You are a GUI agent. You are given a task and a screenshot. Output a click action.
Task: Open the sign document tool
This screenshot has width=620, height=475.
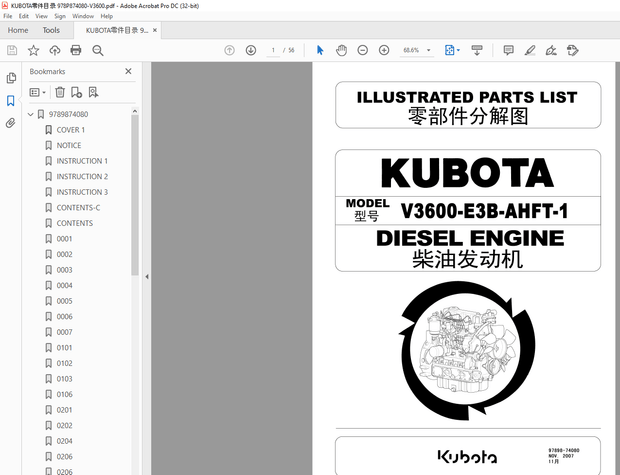[x=551, y=50]
